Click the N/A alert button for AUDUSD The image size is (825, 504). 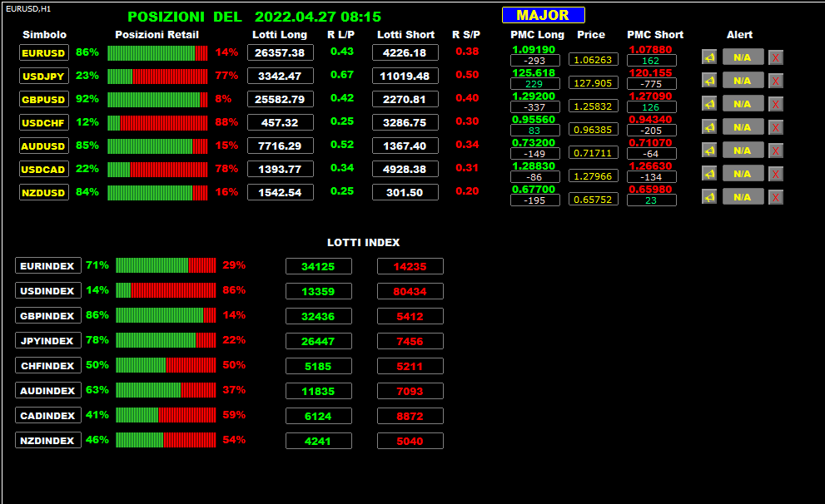743,151
